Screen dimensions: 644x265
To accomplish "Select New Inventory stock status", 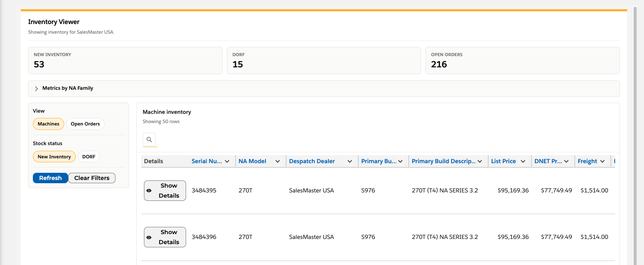I will point(54,157).
